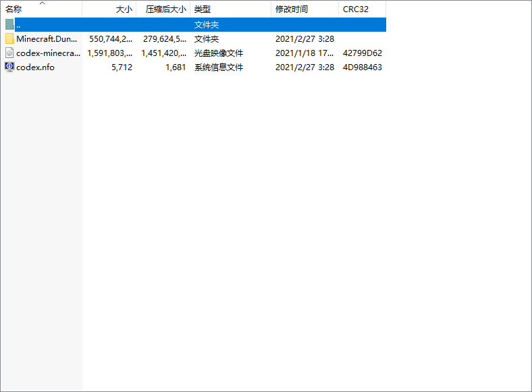Image resolution: width=532 pixels, height=392 pixels.
Task: Click the disc image icon for codex-minecra...
Action: (9, 53)
